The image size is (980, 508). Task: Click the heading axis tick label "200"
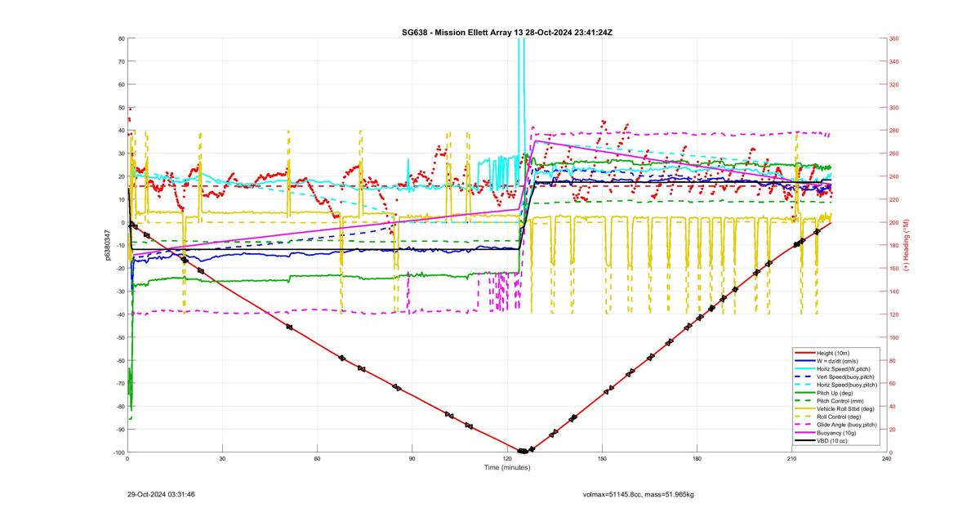[894, 223]
